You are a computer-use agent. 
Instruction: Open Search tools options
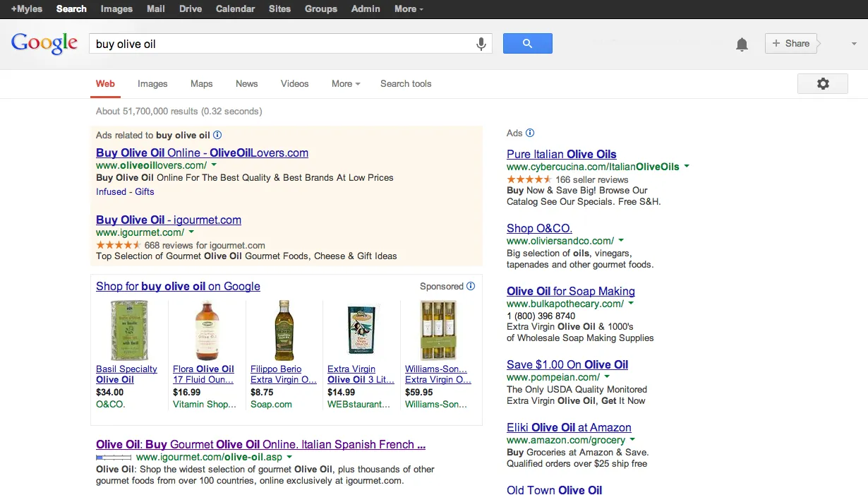(406, 83)
